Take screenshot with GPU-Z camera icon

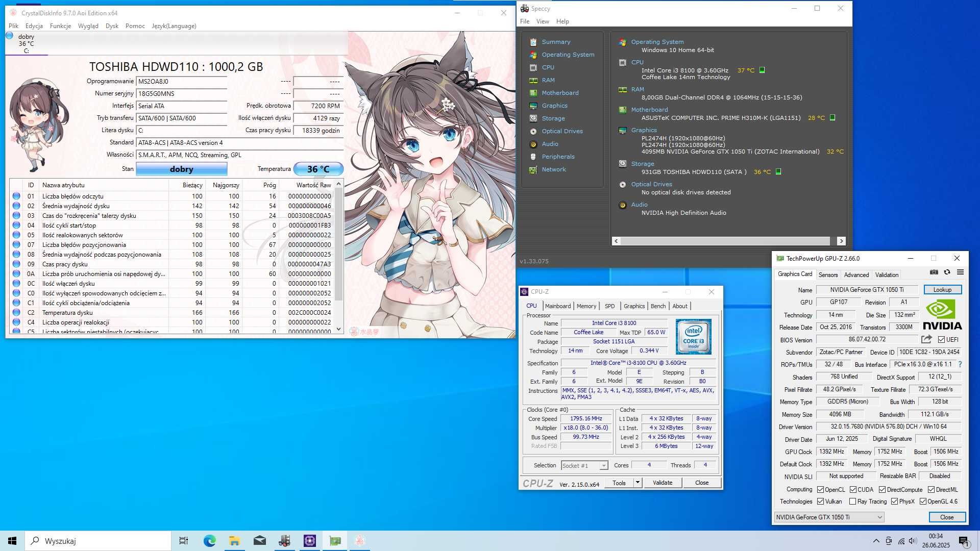pyautogui.click(x=934, y=272)
